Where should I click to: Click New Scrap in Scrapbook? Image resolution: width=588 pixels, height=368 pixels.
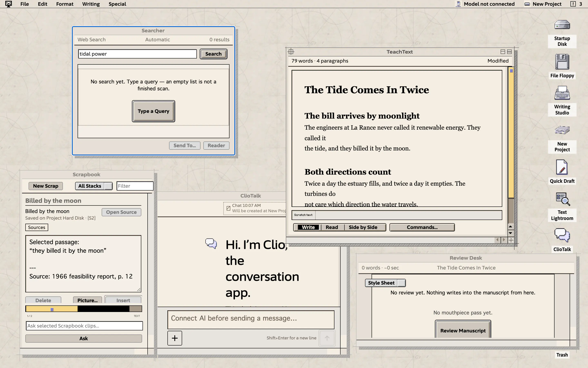[46, 186]
